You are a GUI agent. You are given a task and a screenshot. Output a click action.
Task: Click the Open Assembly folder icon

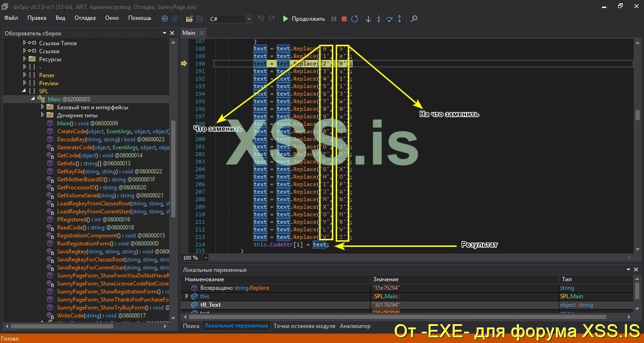[189, 19]
